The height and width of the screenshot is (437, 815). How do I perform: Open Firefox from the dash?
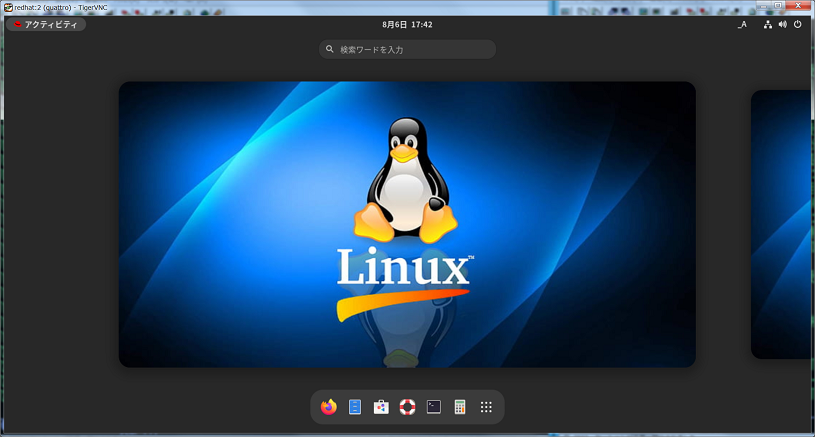coord(328,407)
